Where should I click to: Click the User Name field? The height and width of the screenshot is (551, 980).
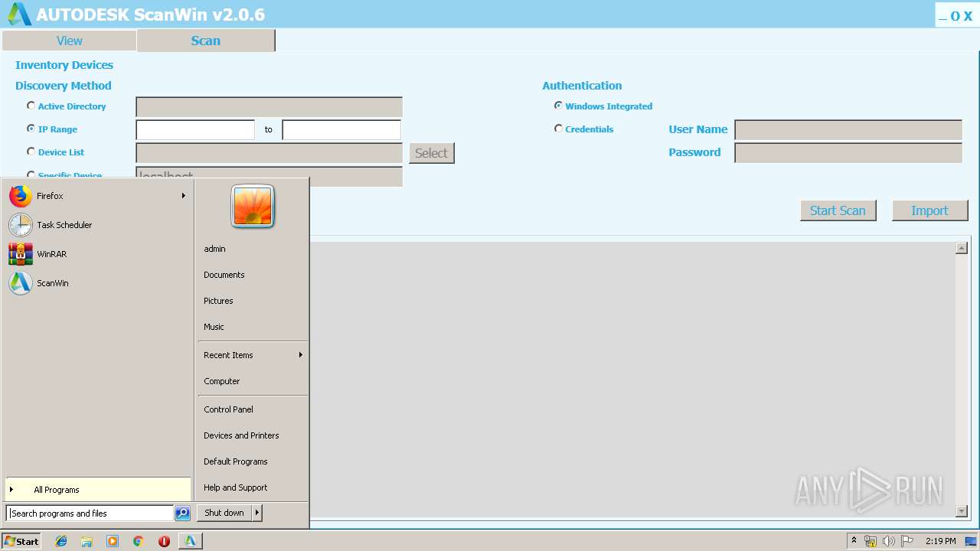(x=848, y=130)
